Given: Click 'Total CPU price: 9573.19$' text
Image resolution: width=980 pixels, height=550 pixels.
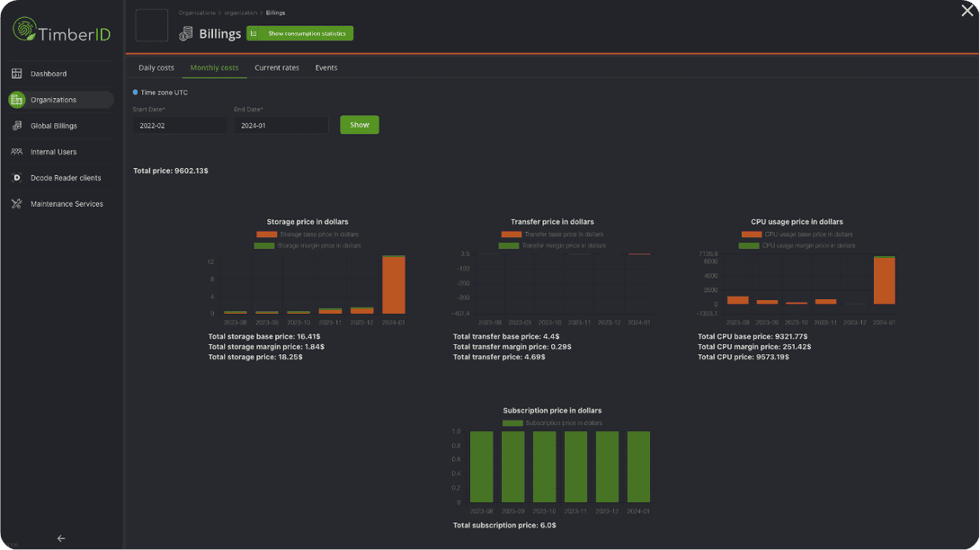Looking at the screenshot, I should click(x=744, y=357).
